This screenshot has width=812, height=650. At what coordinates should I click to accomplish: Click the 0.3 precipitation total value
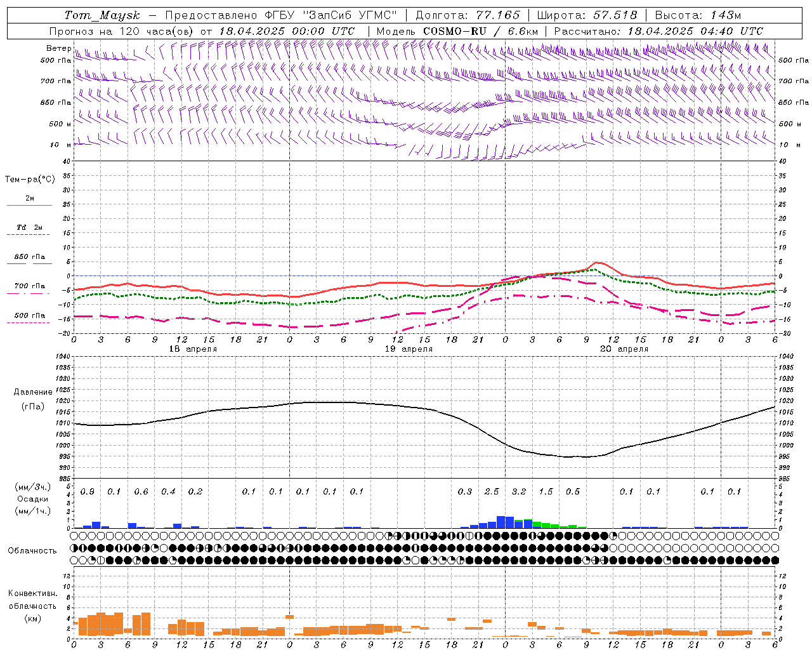[x=465, y=491]
